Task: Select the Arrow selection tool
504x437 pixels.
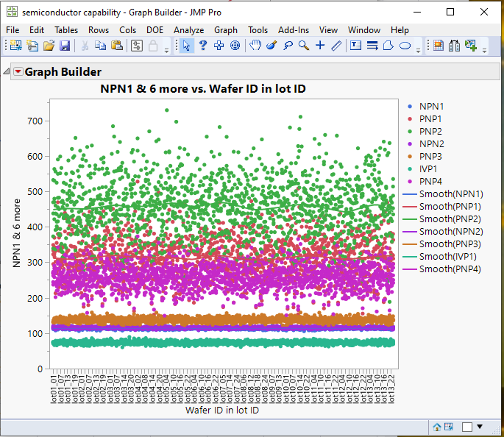Action: (187, 46)
